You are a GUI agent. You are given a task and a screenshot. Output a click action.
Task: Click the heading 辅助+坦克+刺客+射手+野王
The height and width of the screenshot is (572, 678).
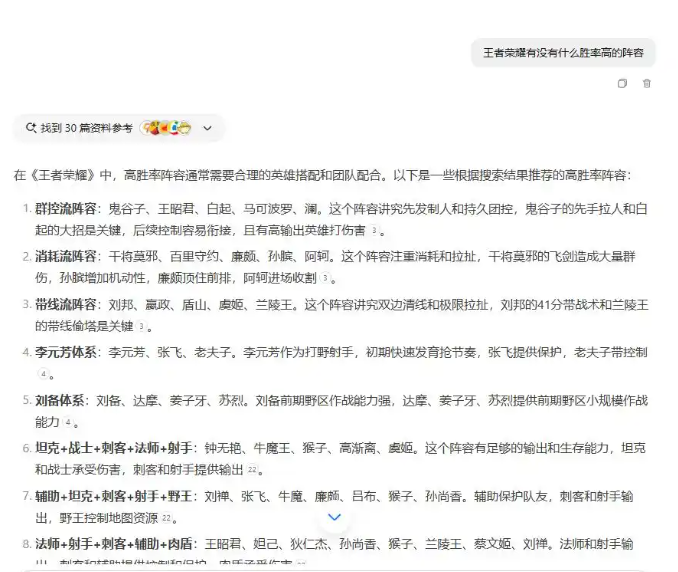(x=114, y=496)
